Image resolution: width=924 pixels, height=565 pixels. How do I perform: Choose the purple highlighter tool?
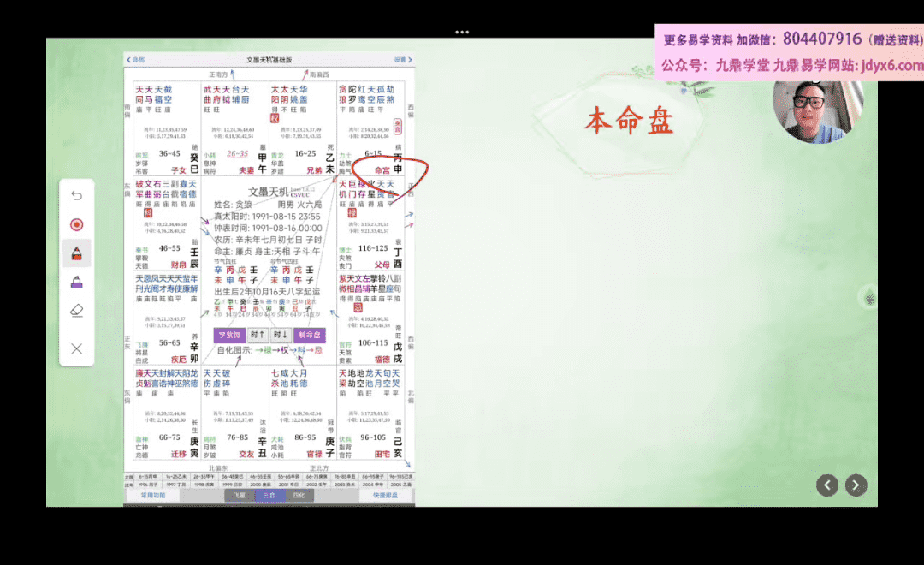point(76,282)
